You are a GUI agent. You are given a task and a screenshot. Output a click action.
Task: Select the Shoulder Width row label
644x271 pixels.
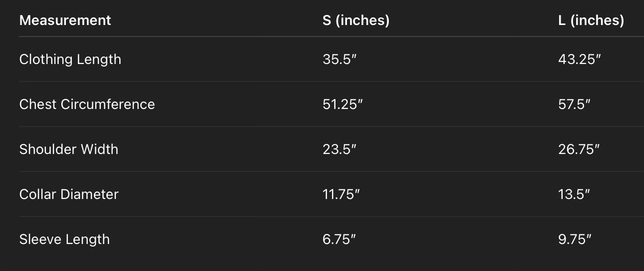(x=68, y=149)
